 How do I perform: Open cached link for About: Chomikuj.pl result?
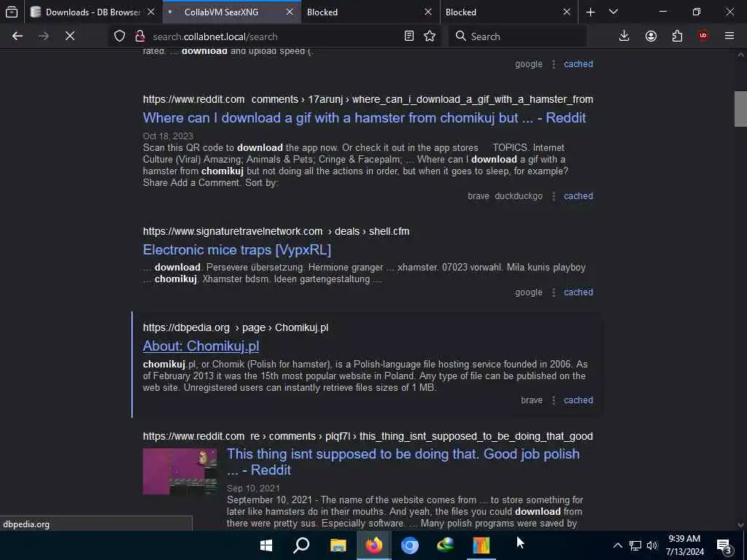tap(578, 400)
